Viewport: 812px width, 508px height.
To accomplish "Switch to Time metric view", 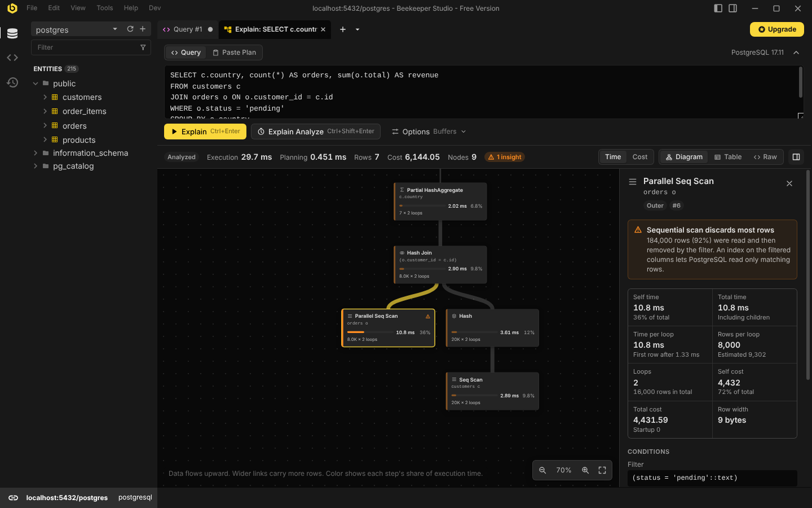I will pyautogui.click(x=613, y=157).
